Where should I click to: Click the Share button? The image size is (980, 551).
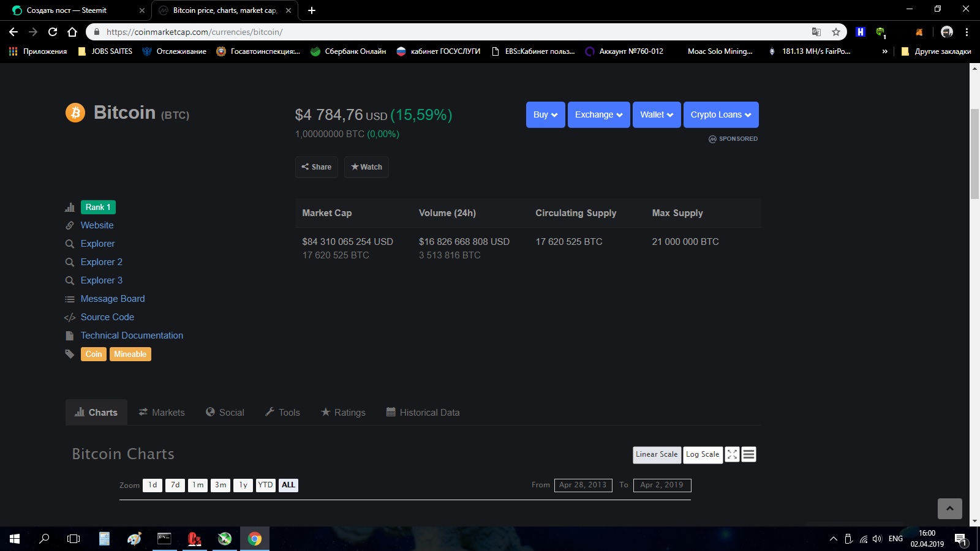pyautogui.click(x=316, y=167)
